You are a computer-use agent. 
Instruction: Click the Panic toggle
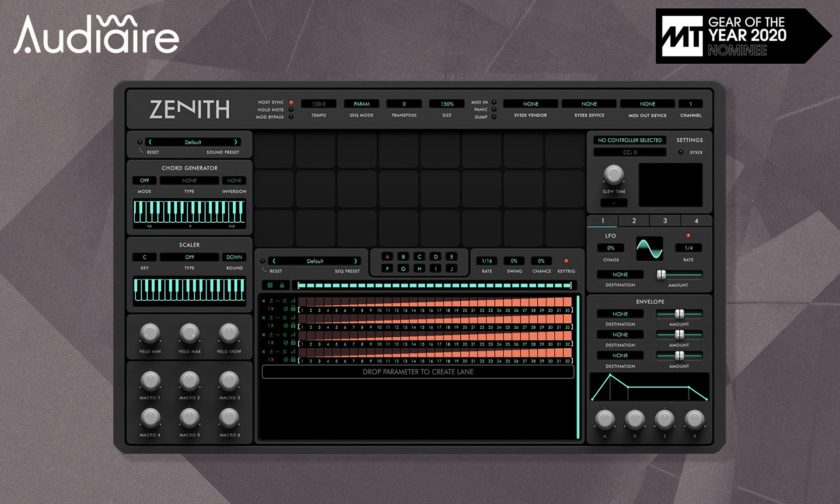click(494, 110)
